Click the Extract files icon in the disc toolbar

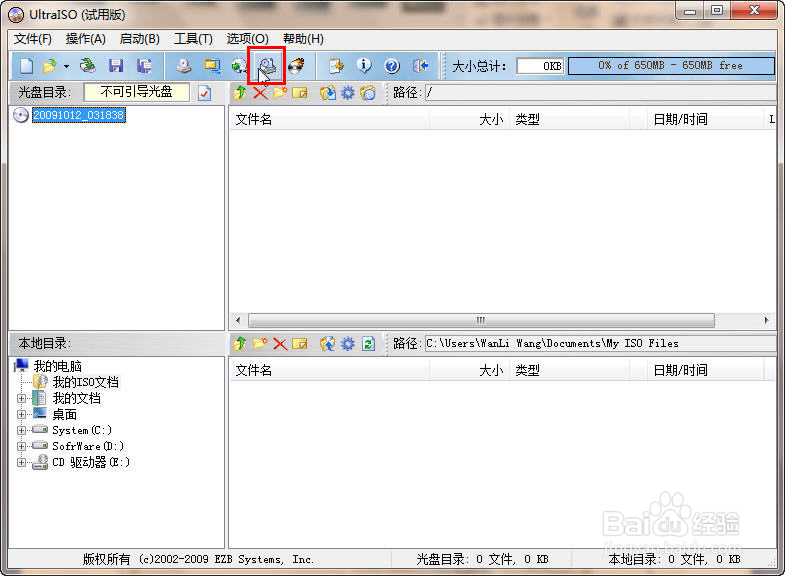328,93
